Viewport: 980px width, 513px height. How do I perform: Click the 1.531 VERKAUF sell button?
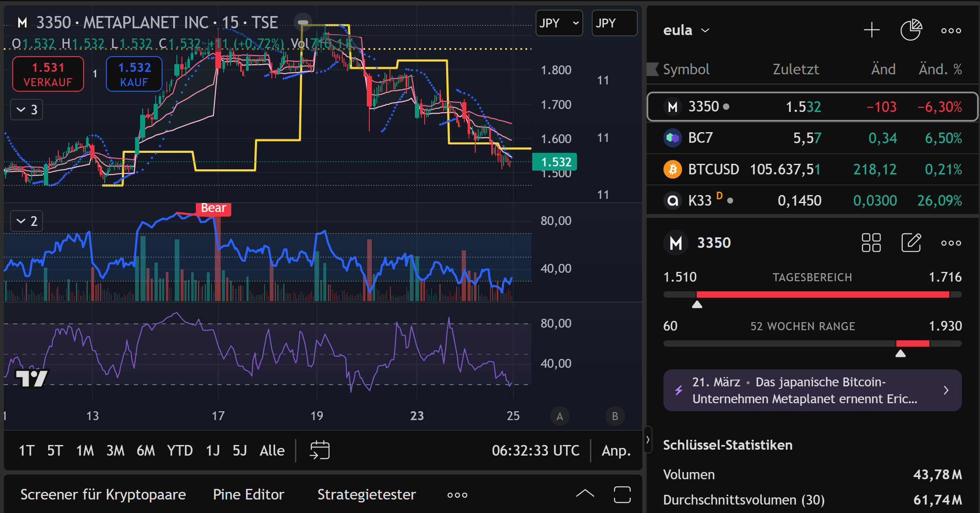pyautogui.click(x=48, y=74)
